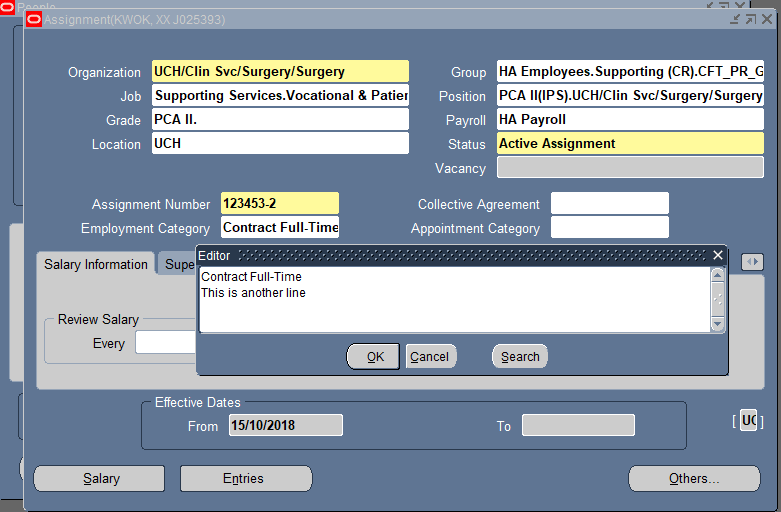Switch to Salary Information tab
This screenshot has height=512, width=781.
click(96, 264)
